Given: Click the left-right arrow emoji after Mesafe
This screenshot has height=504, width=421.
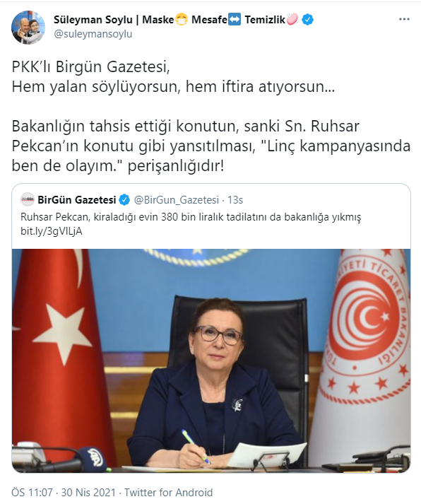Looking at the screenshot, I should coord(235,20).
